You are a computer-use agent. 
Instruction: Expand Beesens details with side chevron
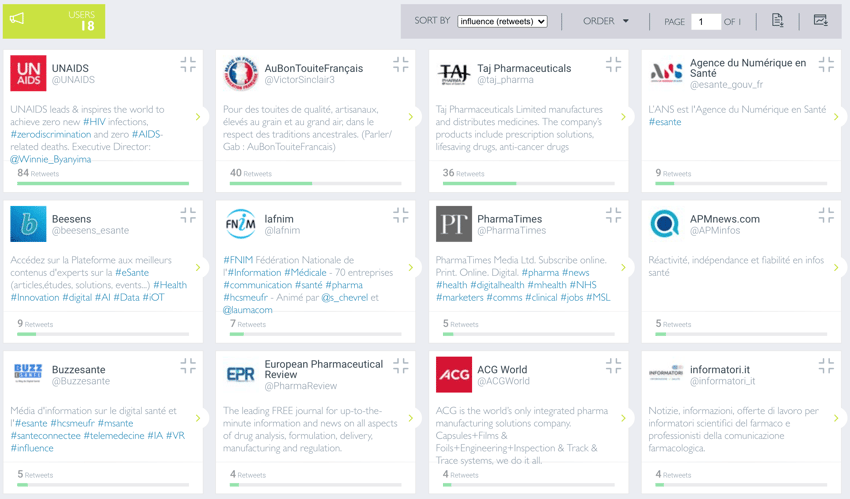point(198,267)
